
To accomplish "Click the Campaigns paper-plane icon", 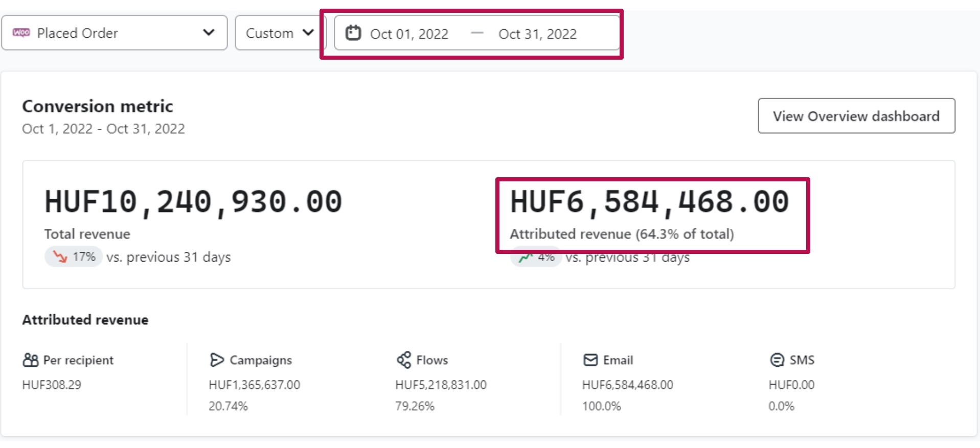I will pos(217,360).
